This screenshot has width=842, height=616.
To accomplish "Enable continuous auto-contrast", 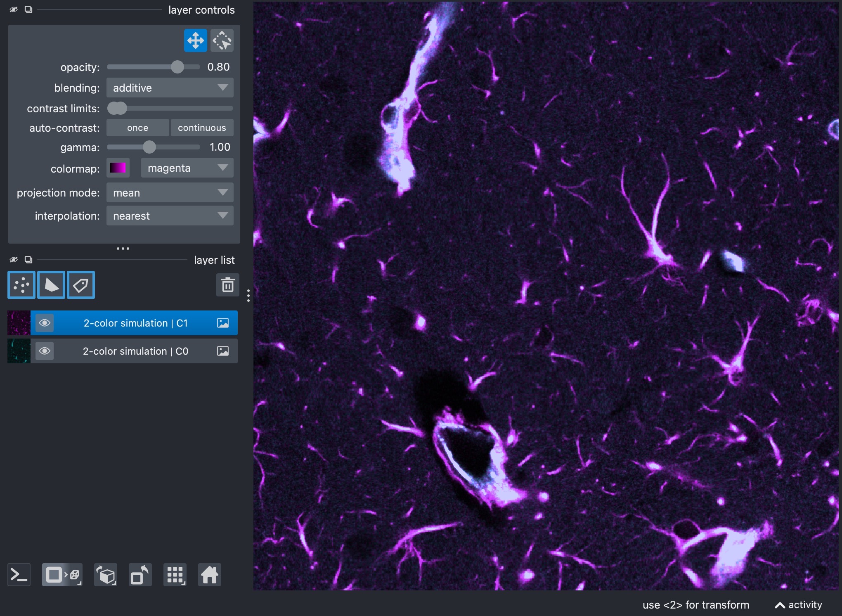I will (202, 128).
